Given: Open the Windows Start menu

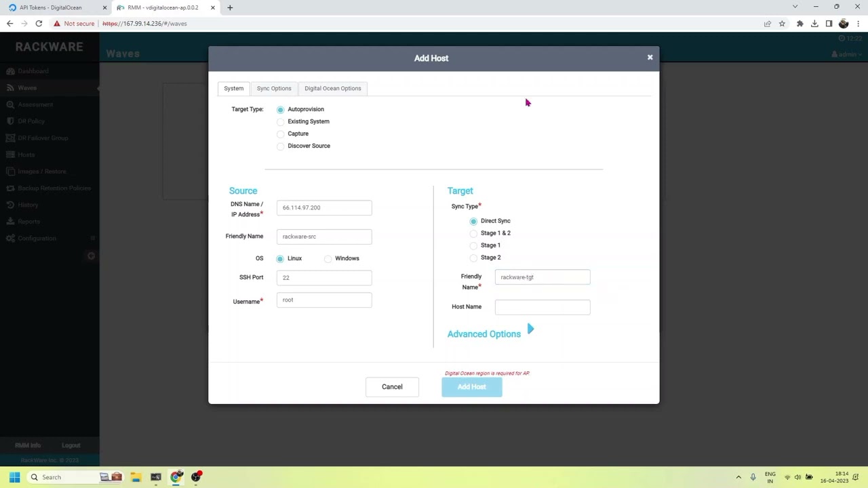Looking at the screenshot, I should pyautogui.click(x=14, y=477).
